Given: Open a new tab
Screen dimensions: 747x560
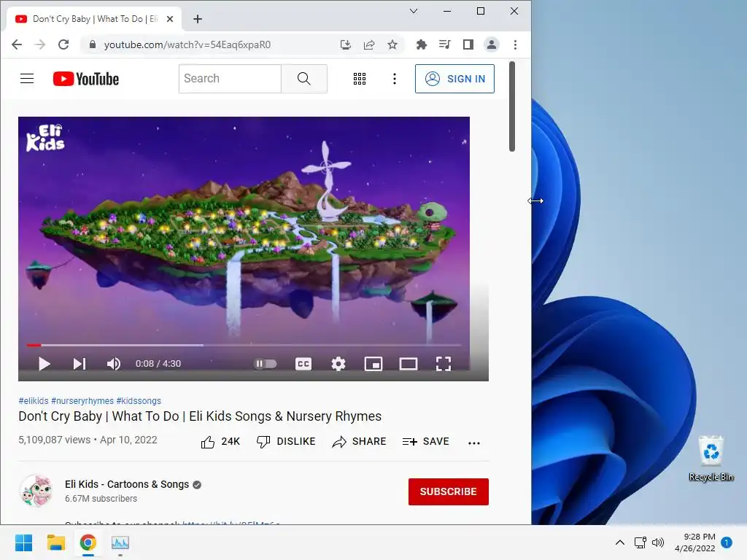Looking at the screenshot, I should pyautogui.click(x=198, y=19).
